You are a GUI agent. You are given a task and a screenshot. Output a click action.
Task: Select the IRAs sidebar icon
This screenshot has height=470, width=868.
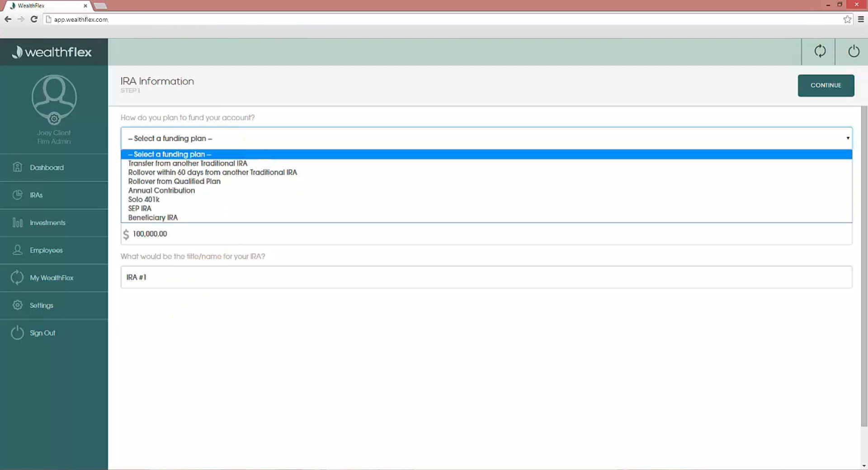pos(18,195)
